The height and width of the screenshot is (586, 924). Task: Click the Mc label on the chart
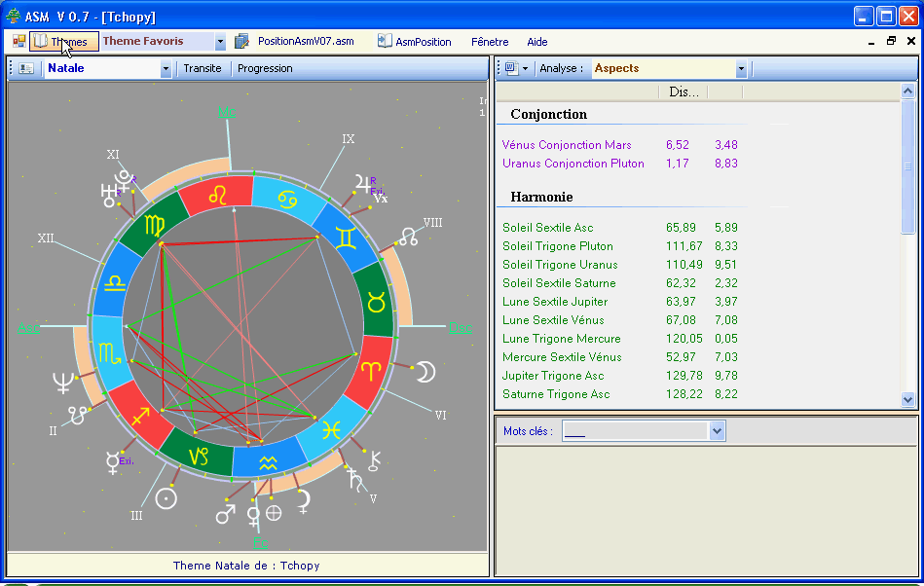point(226,112)
